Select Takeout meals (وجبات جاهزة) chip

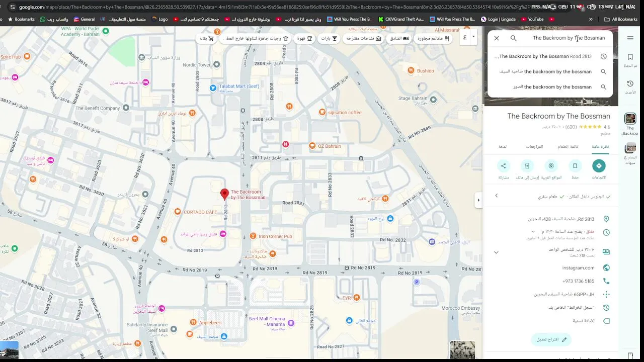256,38
